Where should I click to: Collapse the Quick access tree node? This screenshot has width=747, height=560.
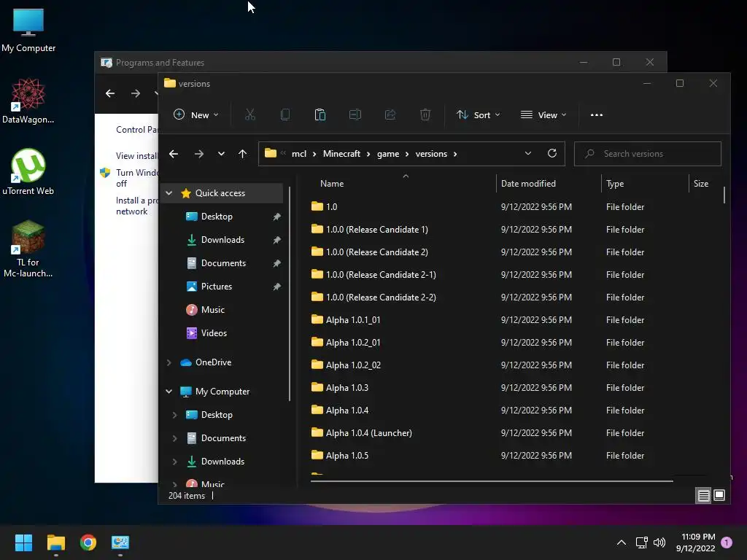(x=169, y=192)
